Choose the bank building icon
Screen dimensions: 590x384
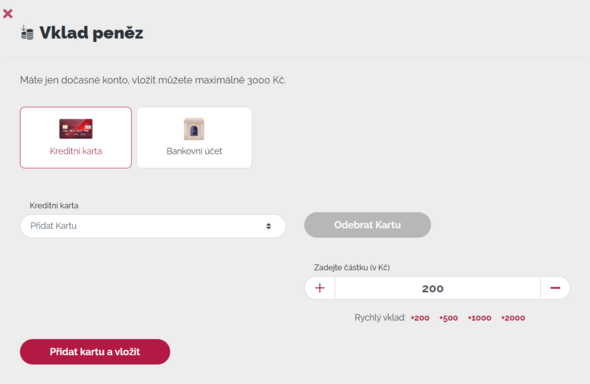click(194, 129)
